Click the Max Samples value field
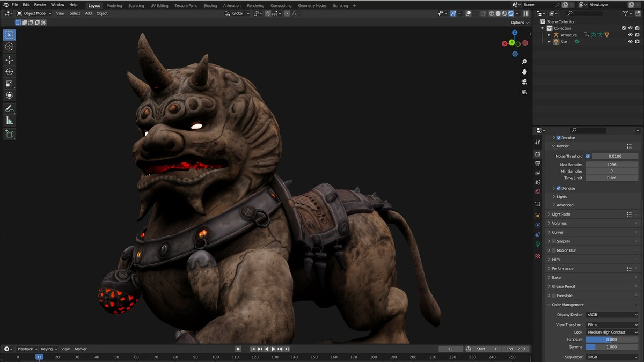 612,165
